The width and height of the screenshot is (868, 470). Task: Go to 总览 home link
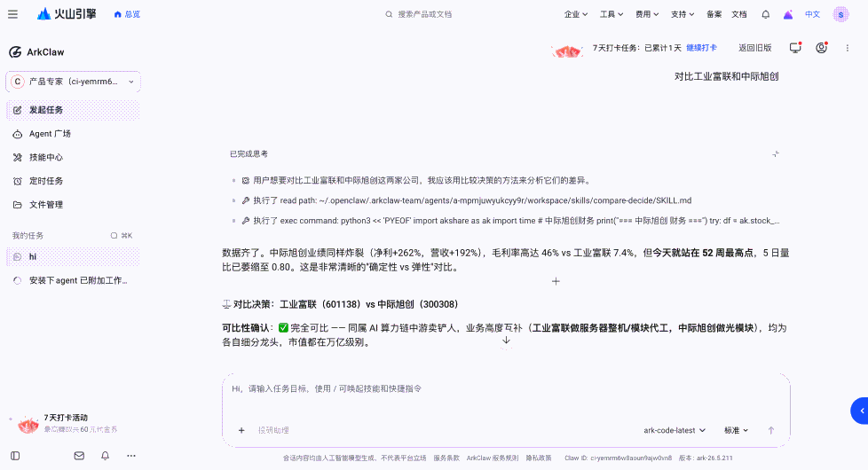coord(127,14)
